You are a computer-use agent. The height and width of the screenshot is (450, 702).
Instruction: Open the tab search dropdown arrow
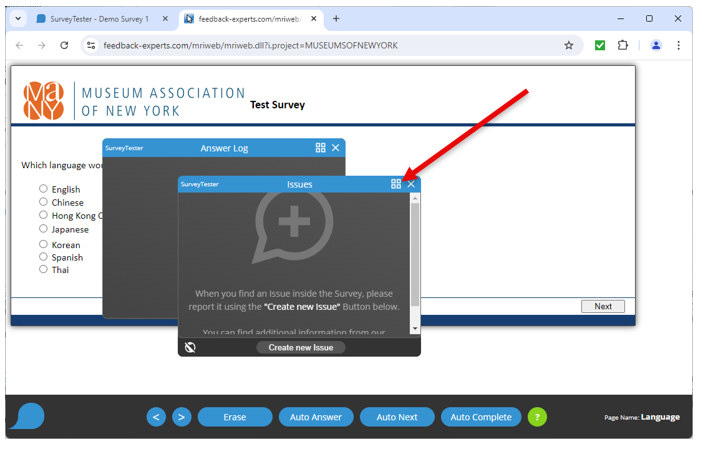[x=18, y=19]
